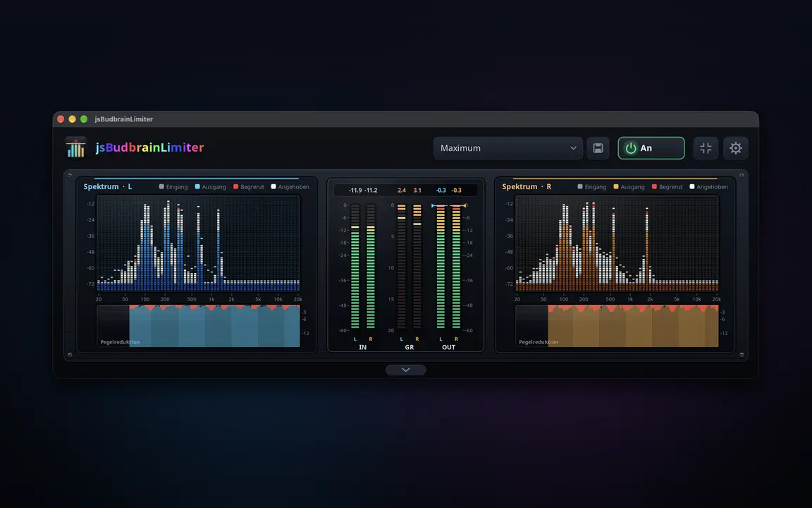Select the 'Spektrum · L' panel heading

(108, 186)
